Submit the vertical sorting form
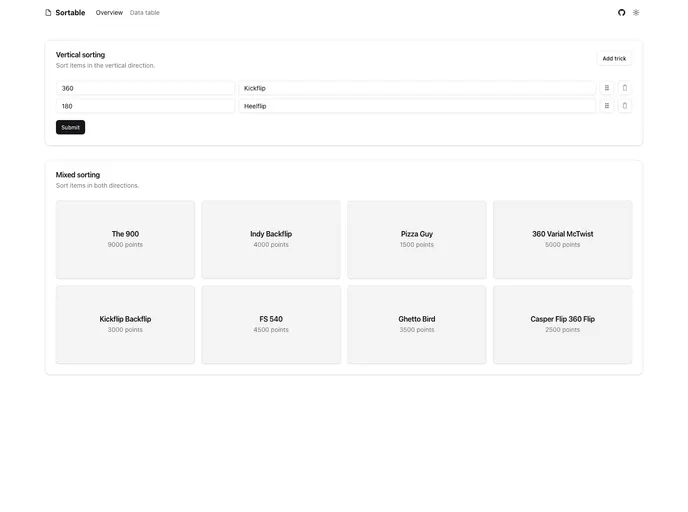The image size is (688, 512). [70, 127]
